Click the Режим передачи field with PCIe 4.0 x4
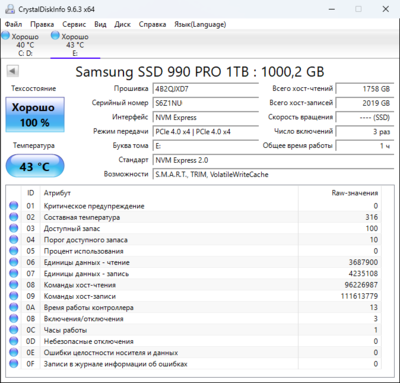Image resolution: width=400 pixels, height=383 pixels. point(206,132)
